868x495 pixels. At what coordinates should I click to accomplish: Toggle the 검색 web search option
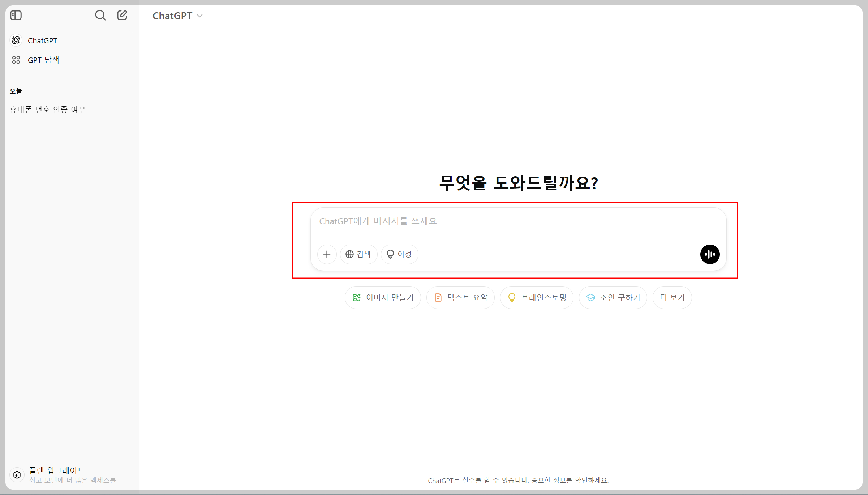pos(358,254)
